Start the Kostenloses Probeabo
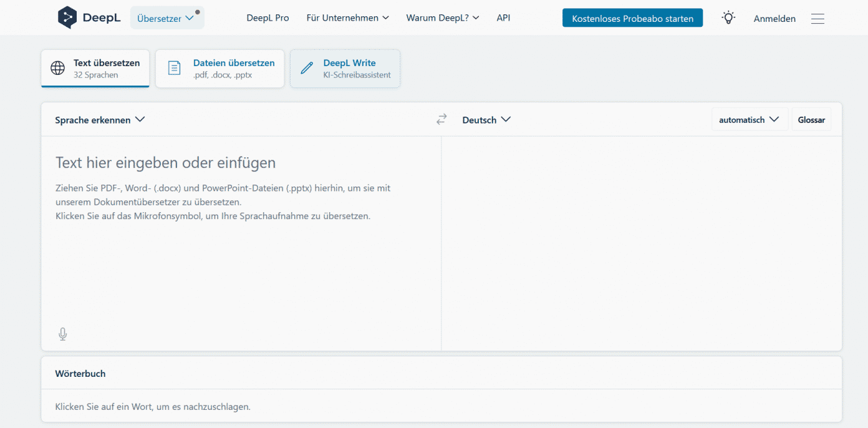Image resolution: width=868 pixels, height=428 pixels. coord(632,18)
